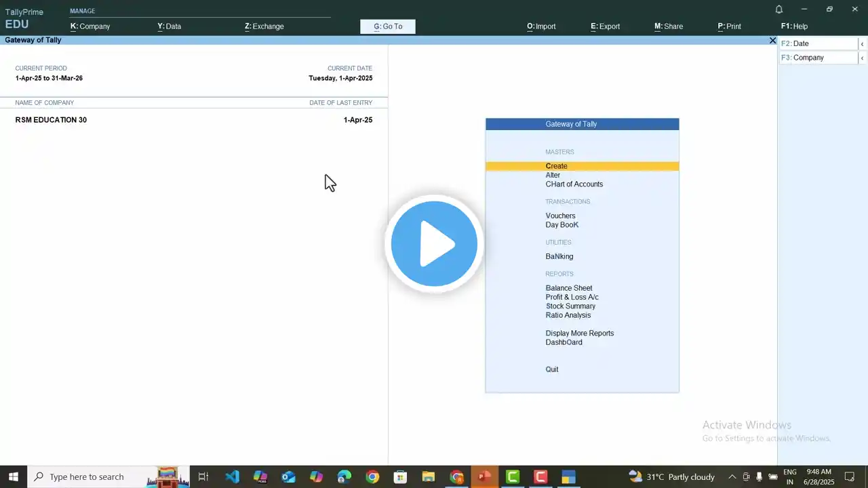Open the Data menu
This screenshot has height=488, width=868.
[x=170, y=26]
